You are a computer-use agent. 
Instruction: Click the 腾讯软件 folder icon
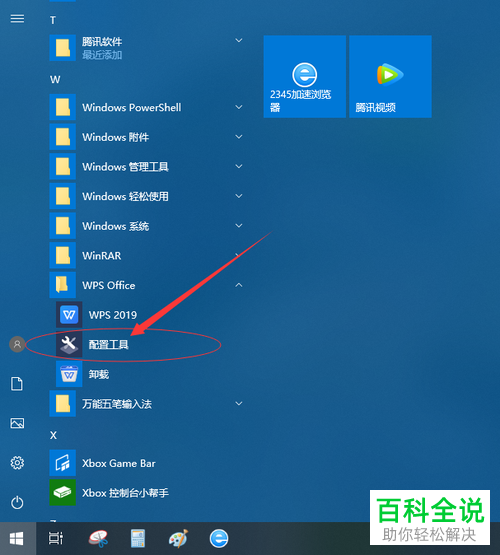point(63,48)
